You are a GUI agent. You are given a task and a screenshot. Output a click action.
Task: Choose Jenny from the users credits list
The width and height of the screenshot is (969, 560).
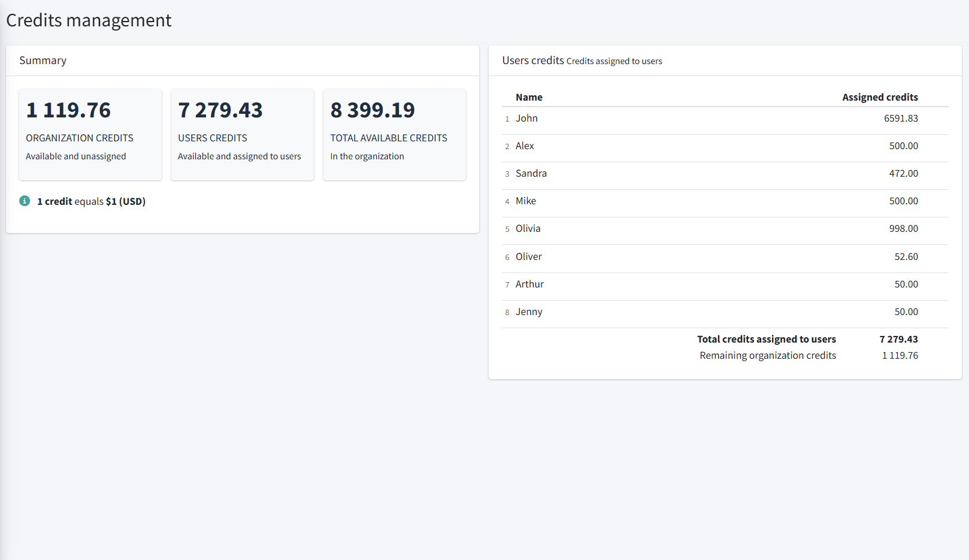[x=529, y=312]
